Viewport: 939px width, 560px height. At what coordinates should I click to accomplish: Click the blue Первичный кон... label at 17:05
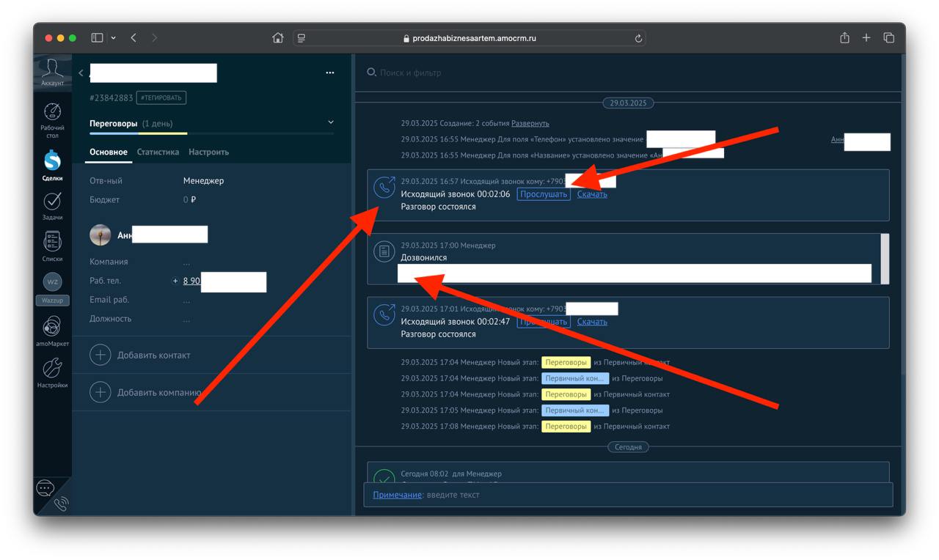coord(575,410)
